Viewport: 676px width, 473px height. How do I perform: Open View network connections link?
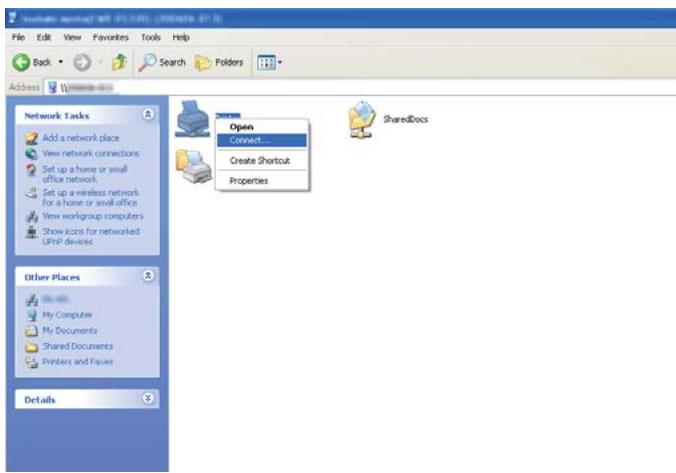(91, 153)
